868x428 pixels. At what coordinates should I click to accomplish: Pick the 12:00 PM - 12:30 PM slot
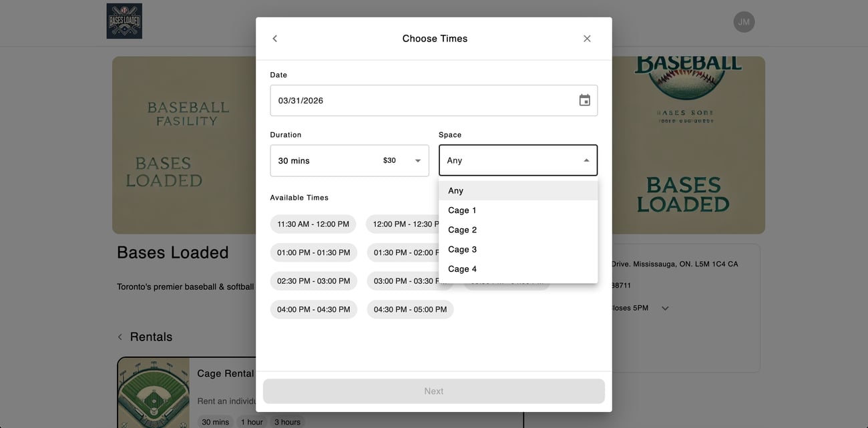(403, 224)
